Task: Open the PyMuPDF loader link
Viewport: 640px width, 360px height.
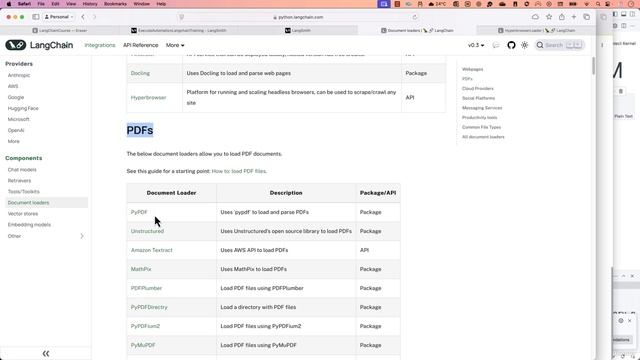Action: (x=143, y=345)
